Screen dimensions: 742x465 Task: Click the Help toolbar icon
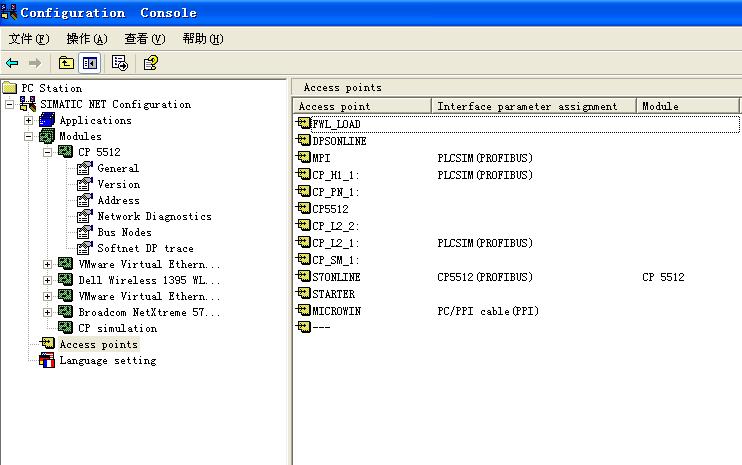click(x=150, y=62)
